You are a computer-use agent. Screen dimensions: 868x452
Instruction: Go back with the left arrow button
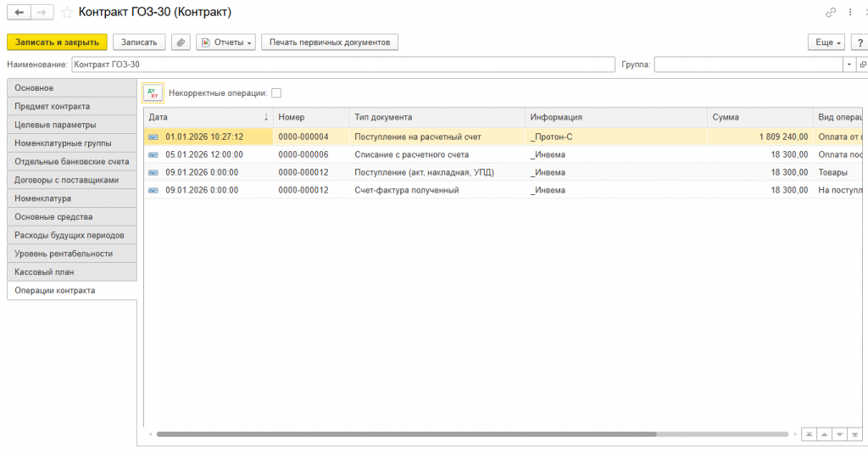point(19,12)
